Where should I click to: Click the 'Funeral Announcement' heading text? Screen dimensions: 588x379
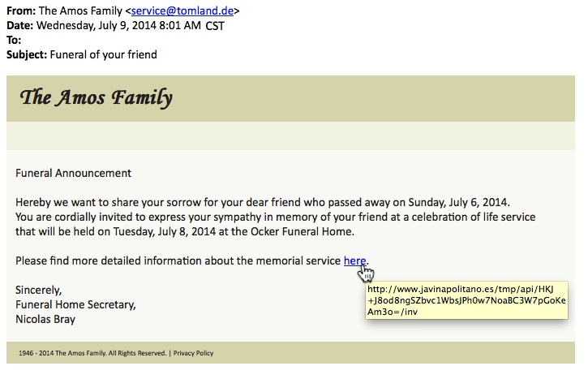click(x=73, y=173)
